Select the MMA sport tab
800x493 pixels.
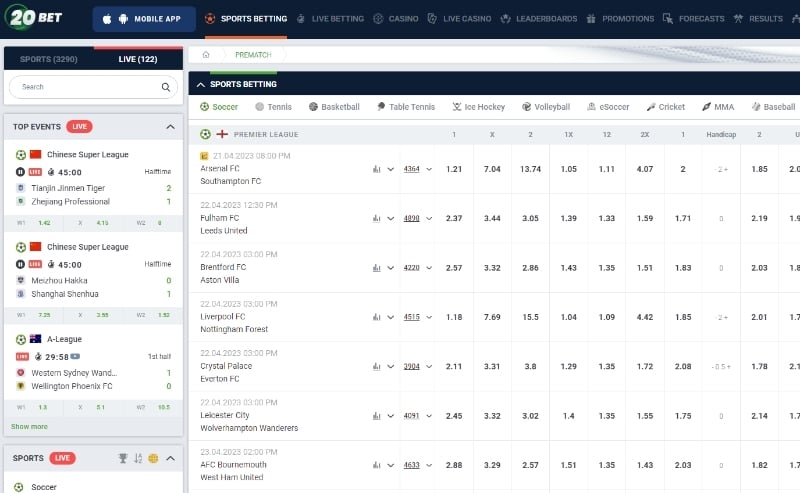718,107
